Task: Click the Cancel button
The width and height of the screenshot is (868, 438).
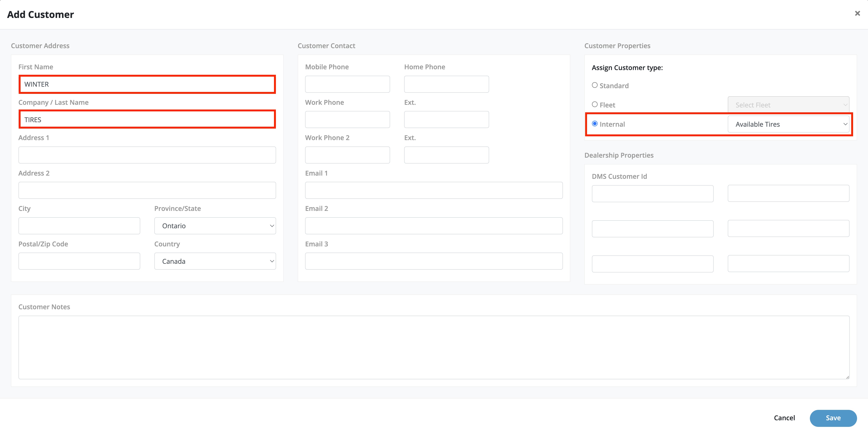Action: [x=784, y=418]
